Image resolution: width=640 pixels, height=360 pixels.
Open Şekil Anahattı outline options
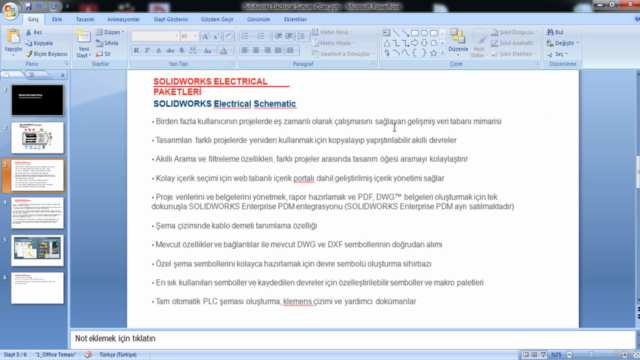pos(514,43)
